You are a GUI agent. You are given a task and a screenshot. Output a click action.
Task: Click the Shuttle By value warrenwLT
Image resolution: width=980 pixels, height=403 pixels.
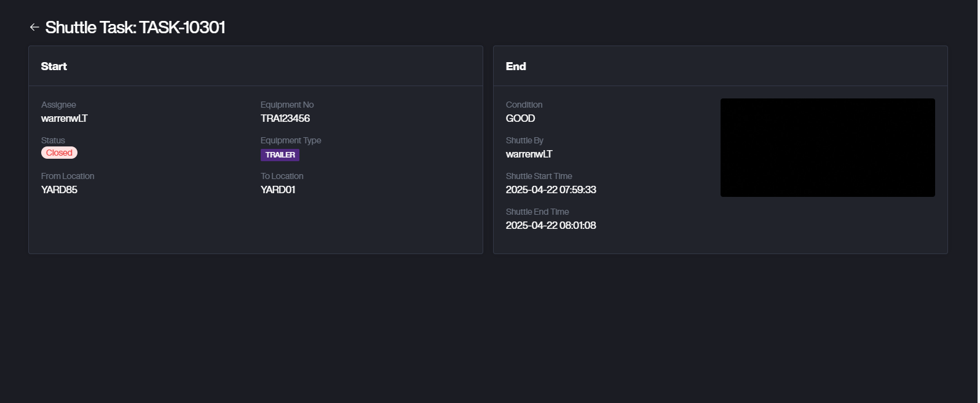pos(529,154)
